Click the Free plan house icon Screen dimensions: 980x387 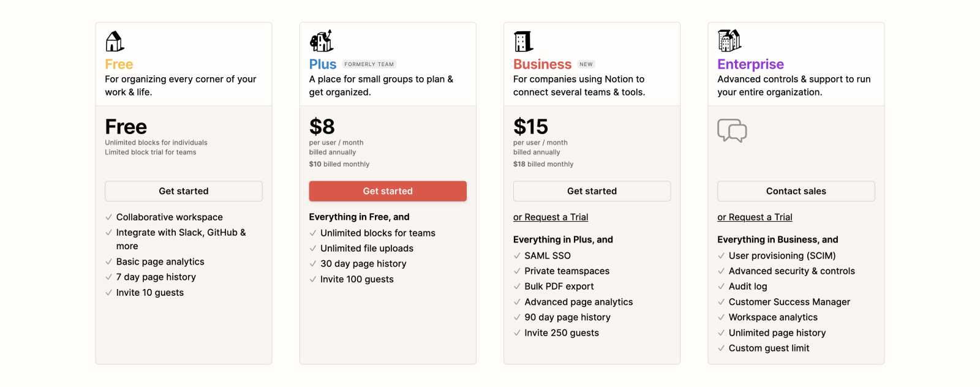(115, 41)
